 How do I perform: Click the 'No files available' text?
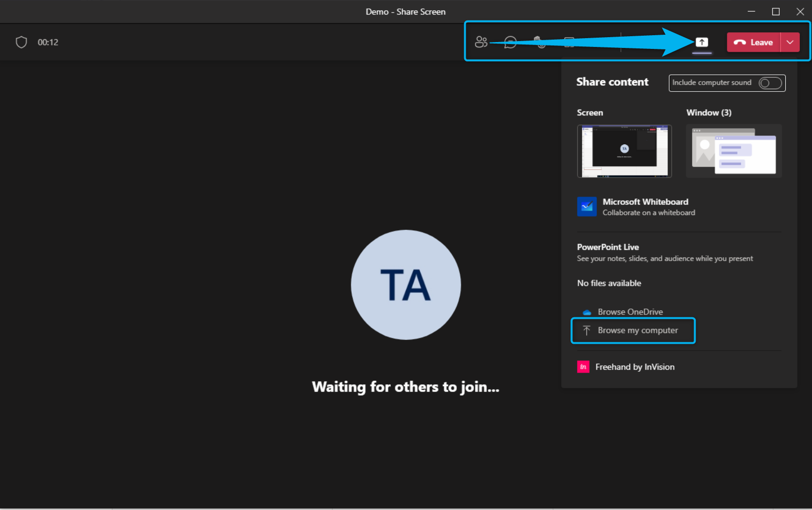coord(609,283)
